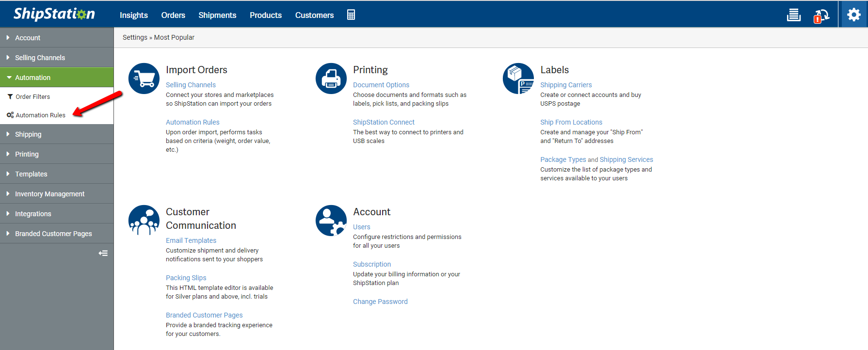Viewport: 868px width, 350px height.
Task: Open the Document Options link
Action: pos(381,85)
